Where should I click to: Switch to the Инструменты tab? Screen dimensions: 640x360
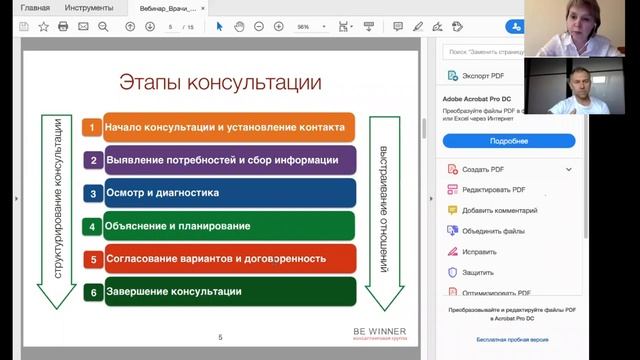click(x=89, y=8)
